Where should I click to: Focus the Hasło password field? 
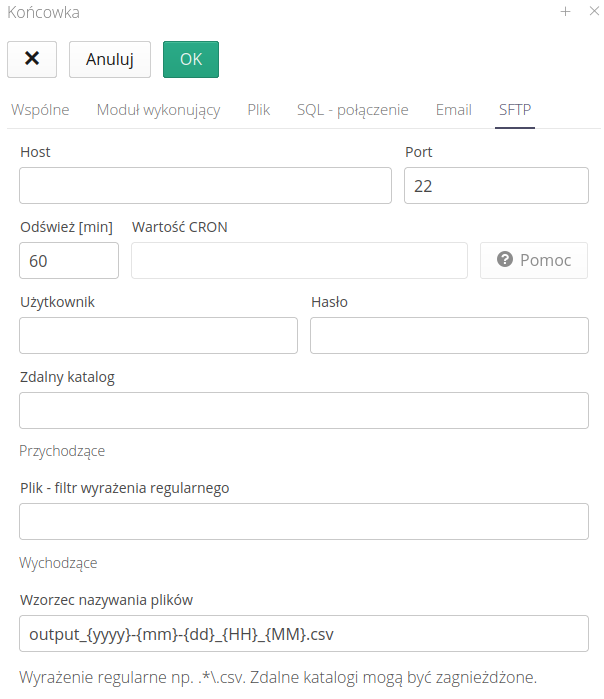[x=449, y=336]
